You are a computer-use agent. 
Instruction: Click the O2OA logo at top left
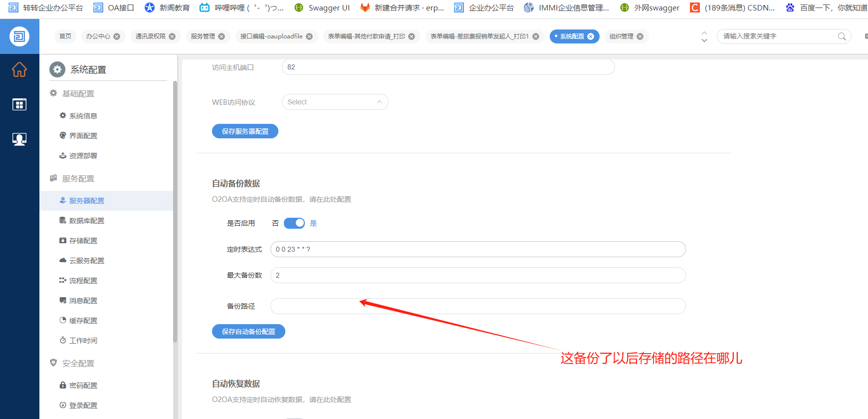click(x=19, y=36)
